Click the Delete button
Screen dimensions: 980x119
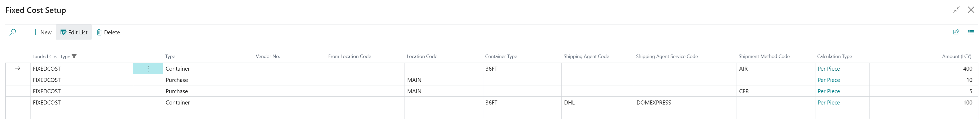[x=108, y=33]
